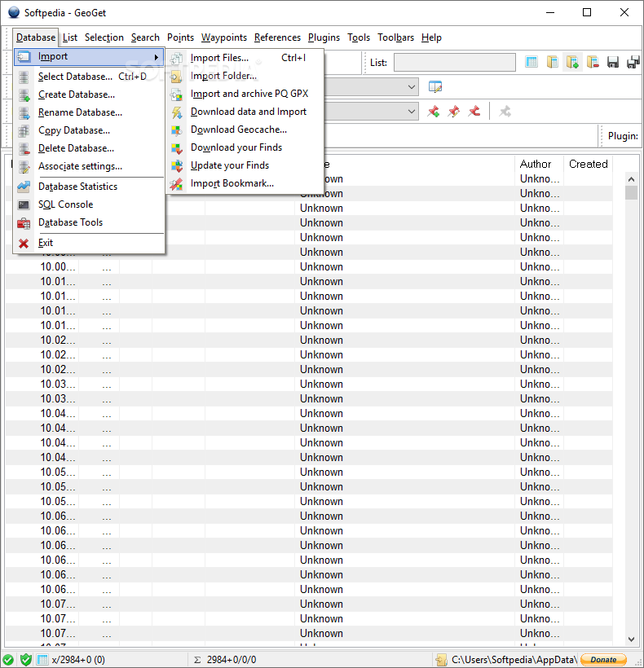The width and height of the screenshot is (644, 668).
Task: Click the scrollbar up arrow
Action: tap(631, 179)
